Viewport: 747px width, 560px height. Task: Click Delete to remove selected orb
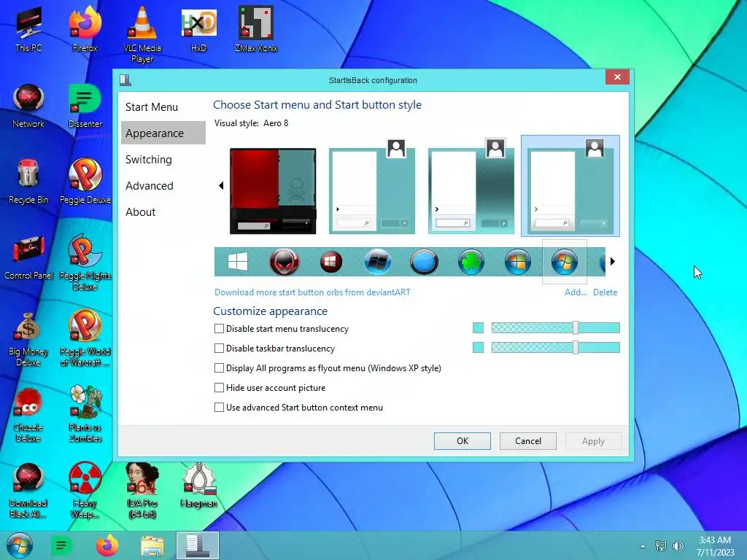605,292
